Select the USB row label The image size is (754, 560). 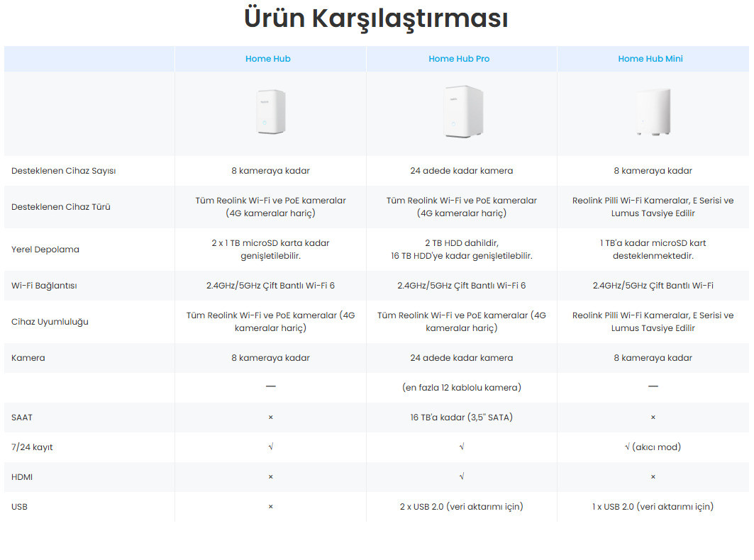coord(19,507)
